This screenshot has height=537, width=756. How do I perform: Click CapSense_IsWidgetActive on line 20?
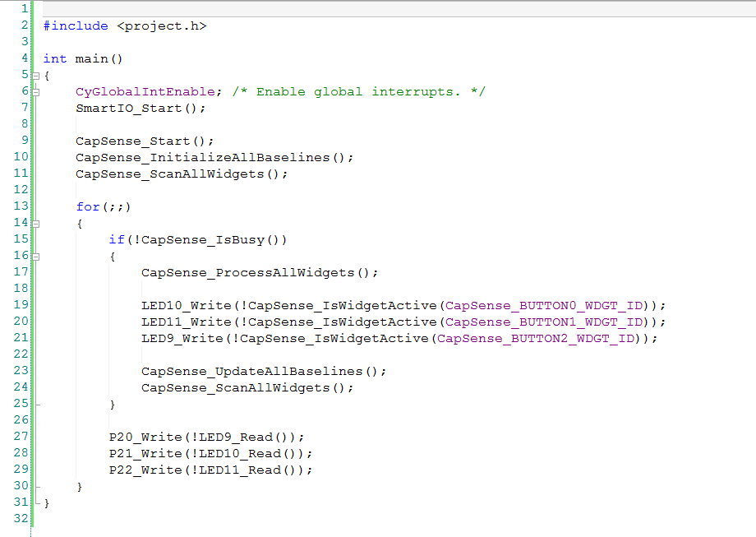(343, 322)
